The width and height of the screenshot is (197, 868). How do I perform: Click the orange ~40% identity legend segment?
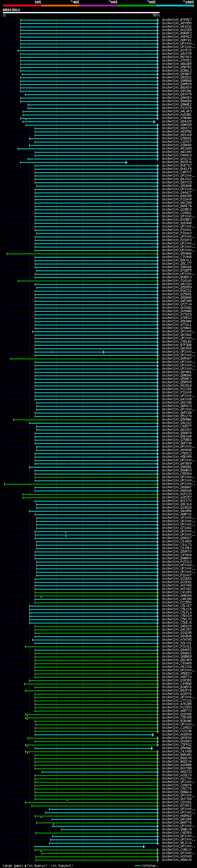(x=60, y=6)
